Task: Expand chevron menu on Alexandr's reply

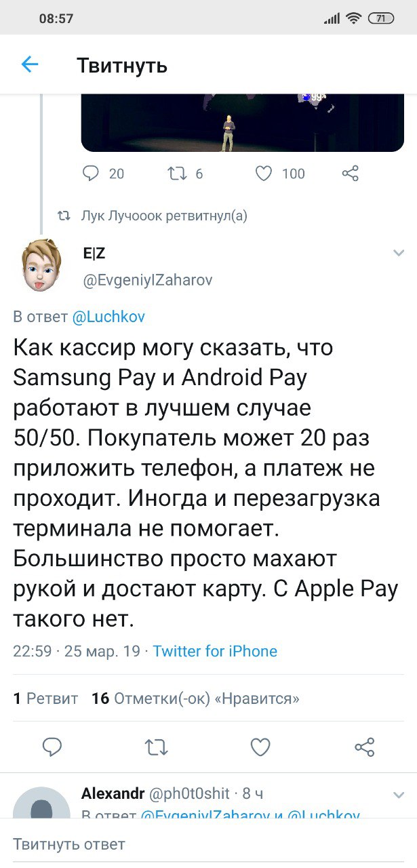Action: (399, 794)
